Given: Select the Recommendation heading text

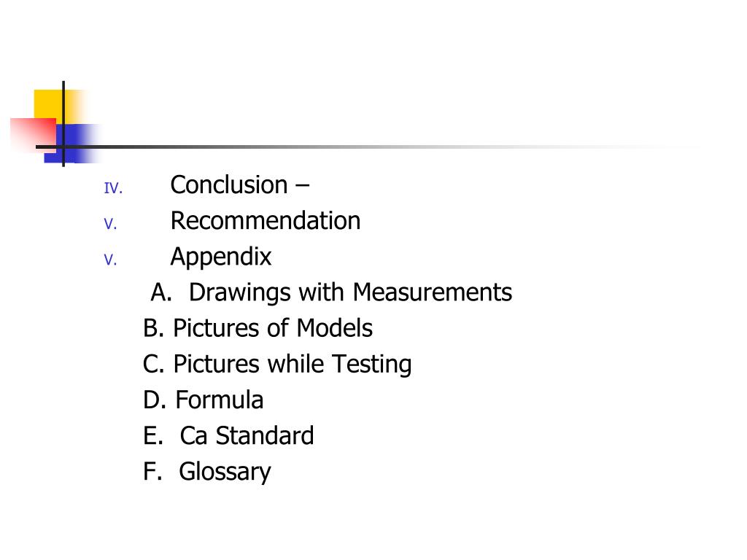Looking at the screenshot, I should pyautogui.click(x=266, y=221).
